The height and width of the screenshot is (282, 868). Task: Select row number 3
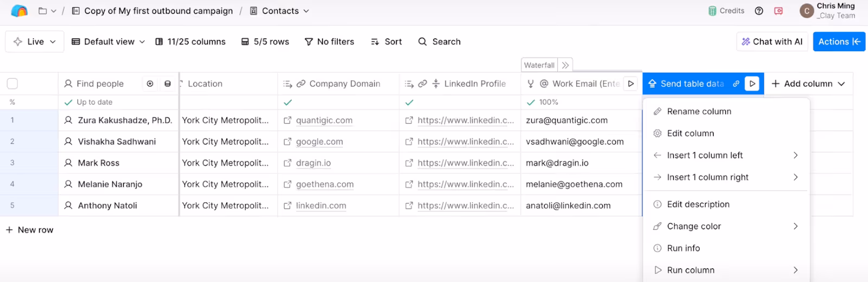(12, 162)
